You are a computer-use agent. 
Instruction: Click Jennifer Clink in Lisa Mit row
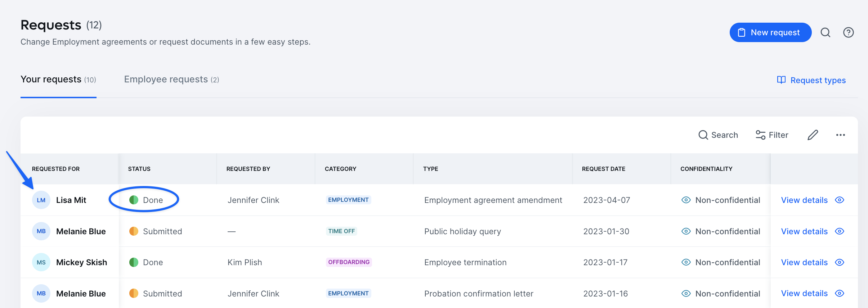click(x=253, y=200)
